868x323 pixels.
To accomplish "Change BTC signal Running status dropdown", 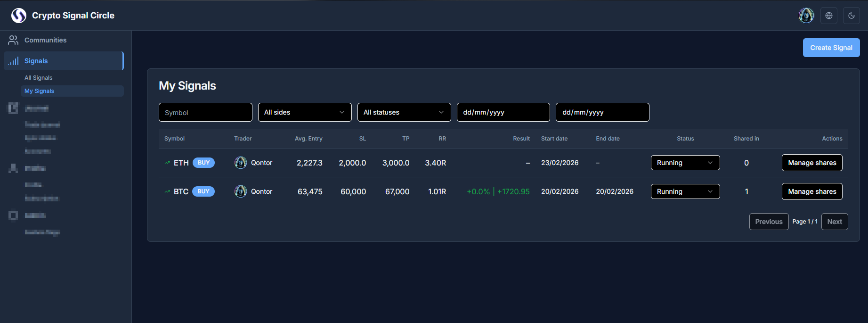I will pyautogui.click(x=685, y=191).
